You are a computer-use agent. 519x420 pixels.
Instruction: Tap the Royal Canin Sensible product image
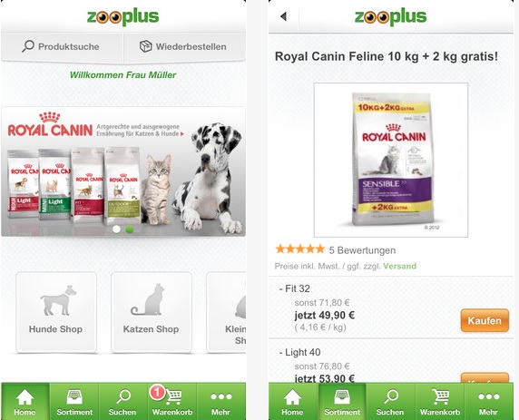(x=391, y=160)
